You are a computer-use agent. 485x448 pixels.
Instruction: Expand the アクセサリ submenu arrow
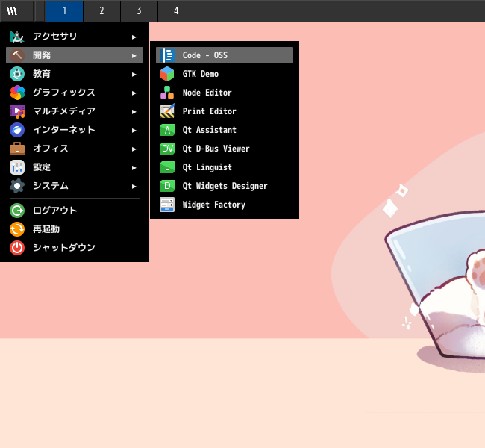[x=134, y=37]
